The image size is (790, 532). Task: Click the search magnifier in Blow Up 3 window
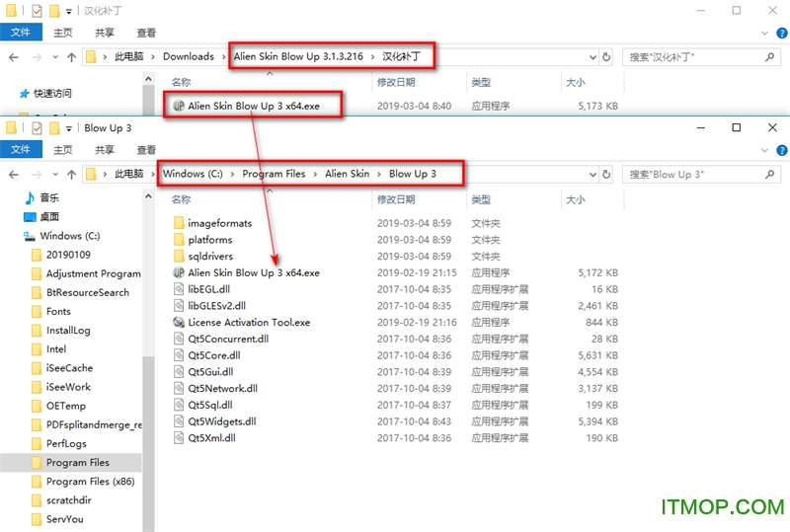click(x=770, y=175)
